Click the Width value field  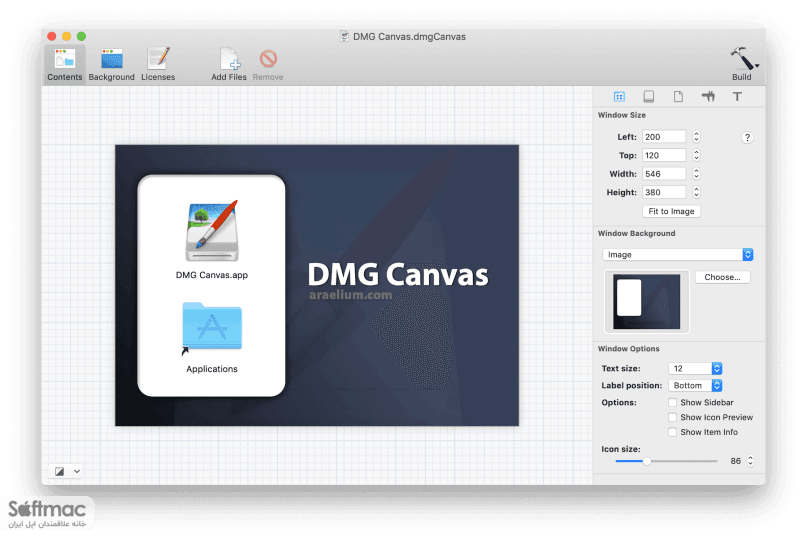pos(664,174)
